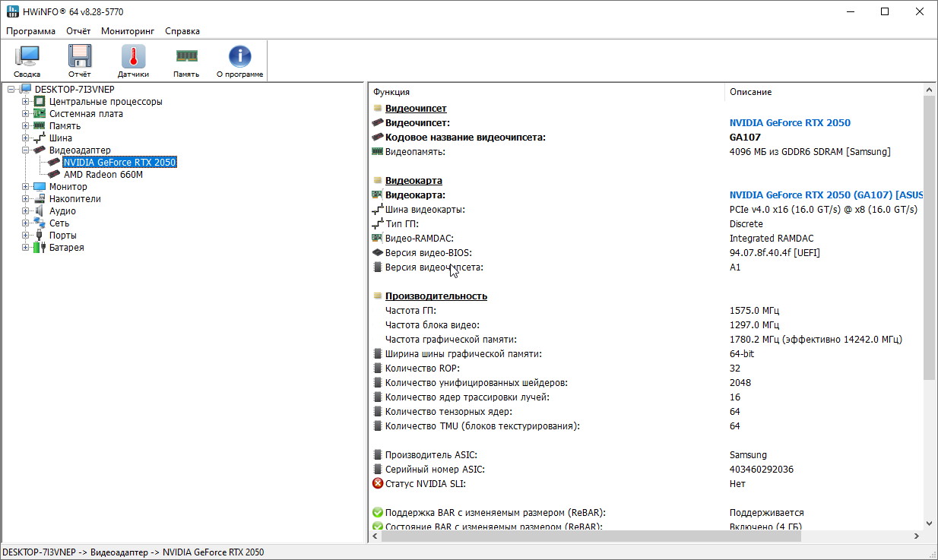938x560 pixels.
Task: Click the Производительность section heading
Action: click(436, 296)
